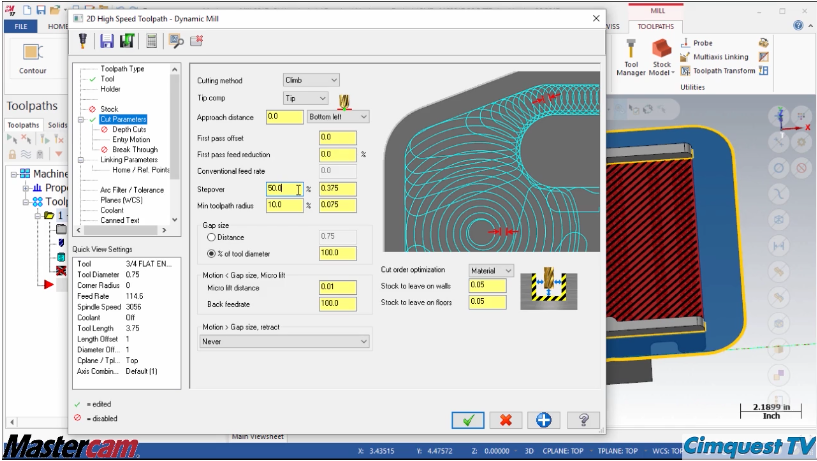Click the Machine Group icon in tree

[x=25, y=173]
